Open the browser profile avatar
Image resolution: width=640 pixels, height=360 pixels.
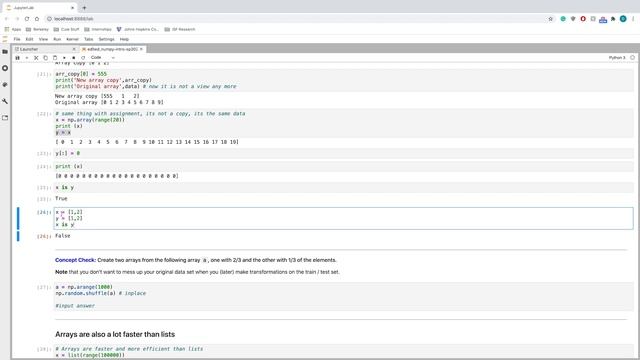click(623, 19)
